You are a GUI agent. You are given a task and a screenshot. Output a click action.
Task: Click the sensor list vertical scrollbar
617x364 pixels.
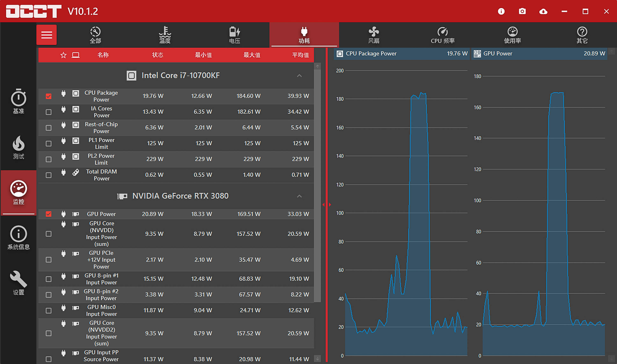(x=317, y=184)
